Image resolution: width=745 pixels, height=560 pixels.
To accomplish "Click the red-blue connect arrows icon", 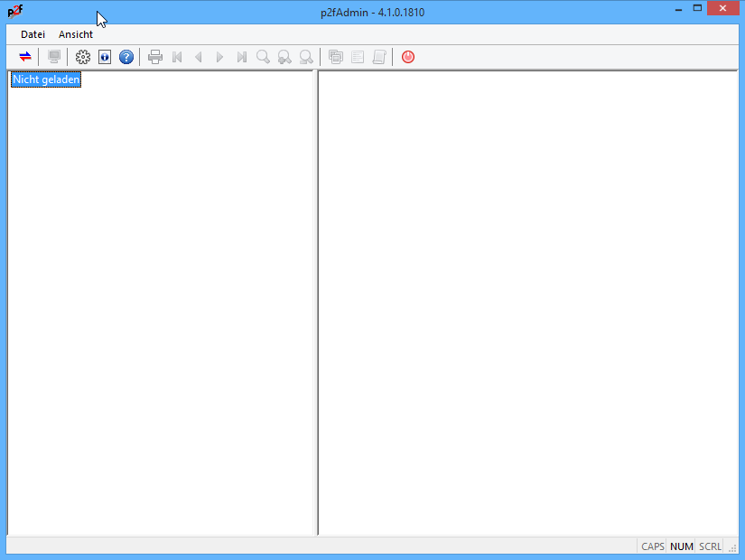I will [25, 57].
